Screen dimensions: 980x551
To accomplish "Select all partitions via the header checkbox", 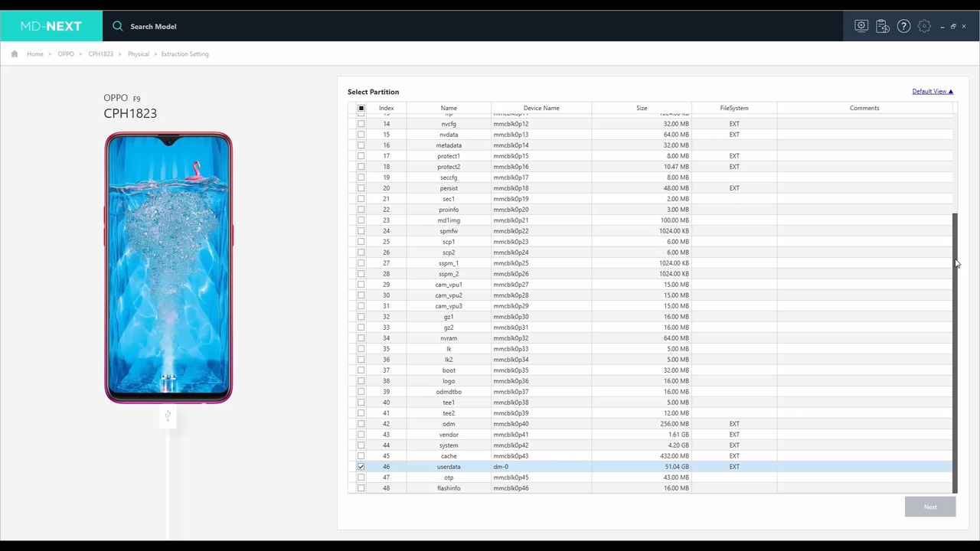I will [x=361, y=108].
